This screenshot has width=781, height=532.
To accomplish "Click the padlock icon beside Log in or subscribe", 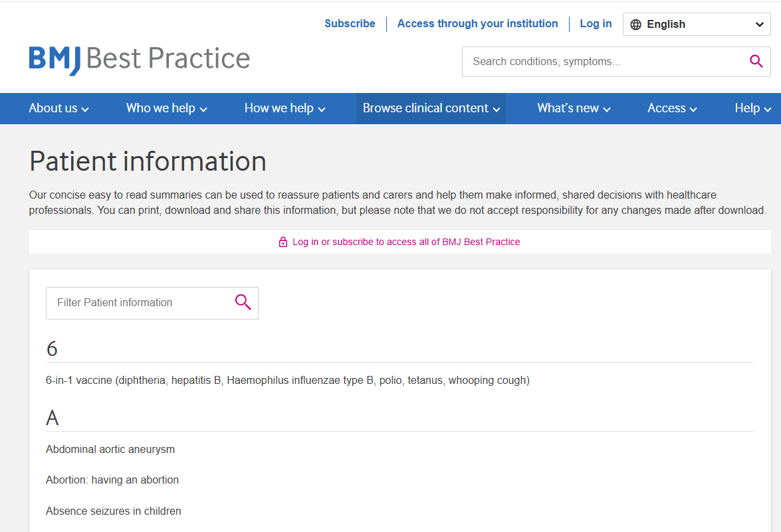I will click(283, 242).
